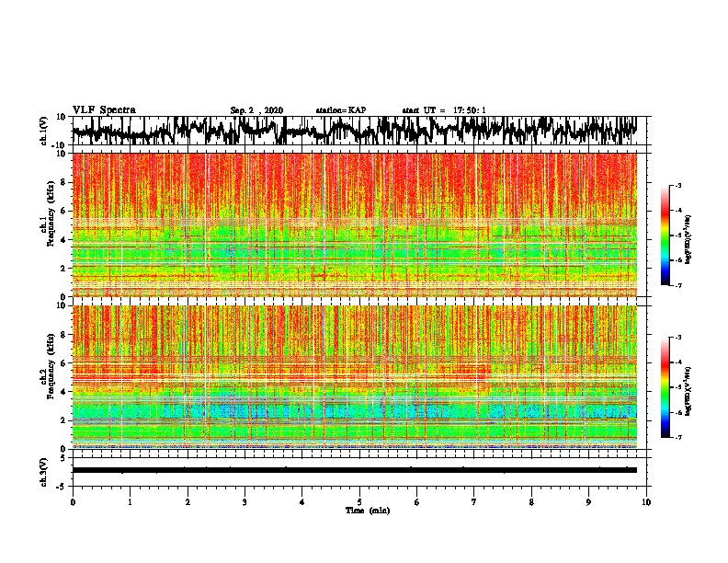Screen dimensions: 728x563
Task: Click the "Time (min)" x-axis label
Action: (x=368, y=511)
